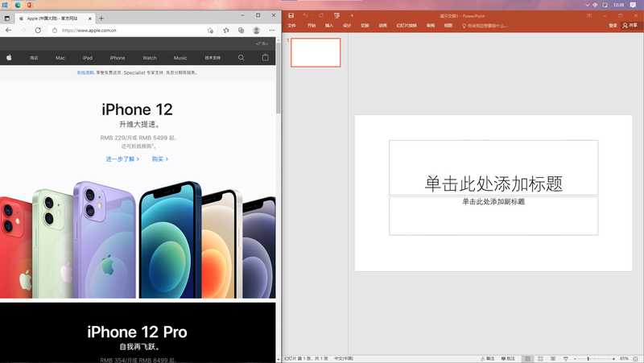
Task: Open Edge profile avatar
Action: 256,31
